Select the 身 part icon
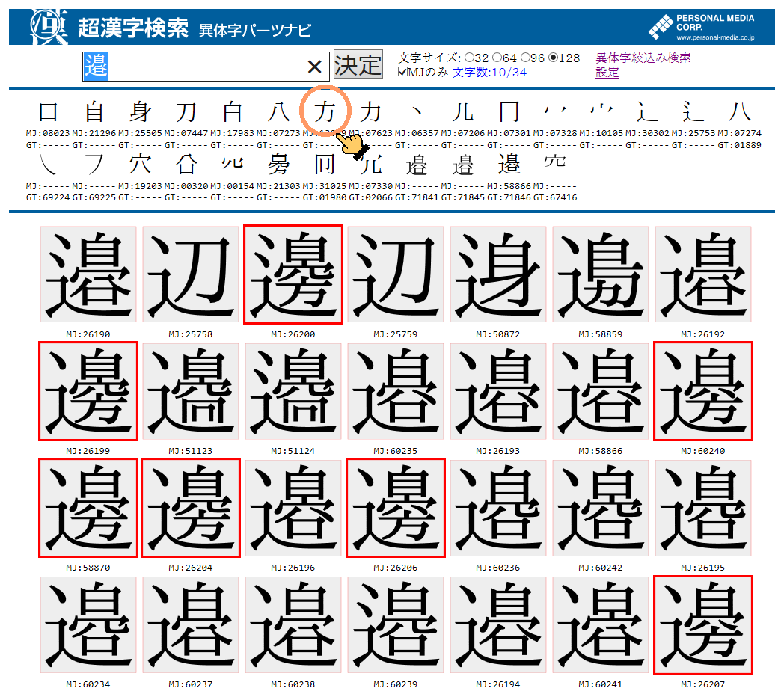The width and height of the screenshot is (784, 691). [140, 111]
